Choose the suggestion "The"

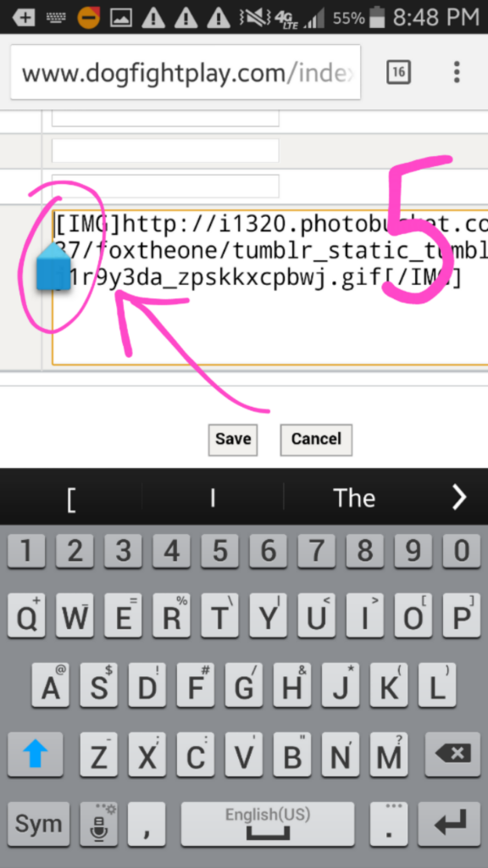354,498
